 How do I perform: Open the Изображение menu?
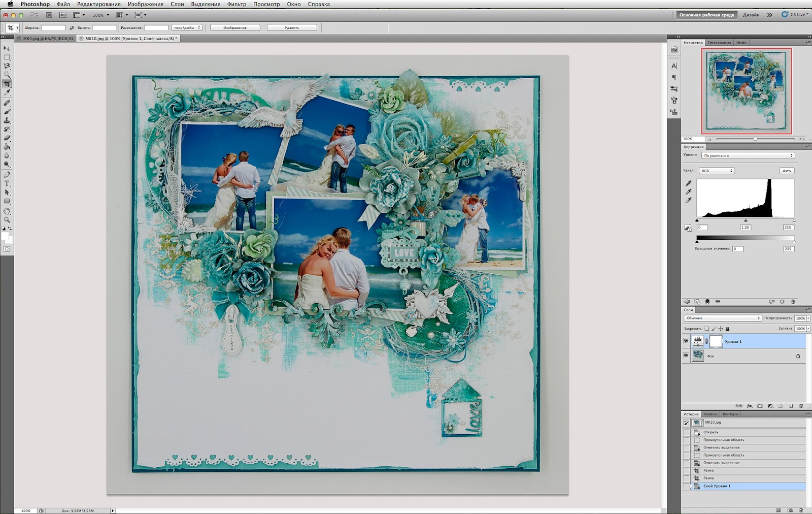tap(145, 4)
